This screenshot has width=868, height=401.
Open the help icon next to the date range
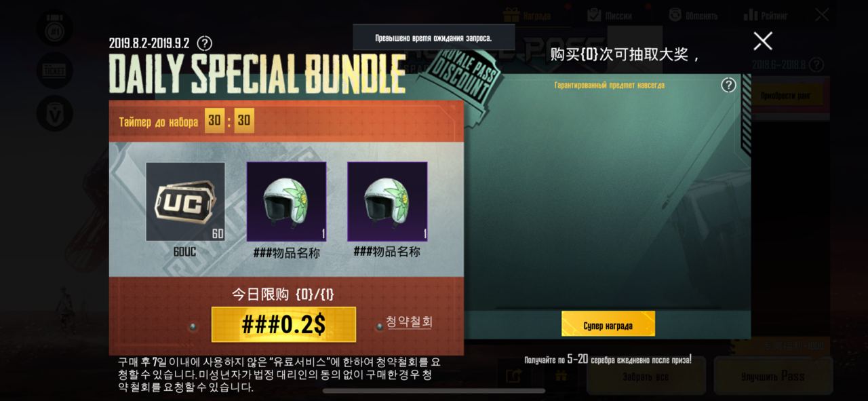204,43
